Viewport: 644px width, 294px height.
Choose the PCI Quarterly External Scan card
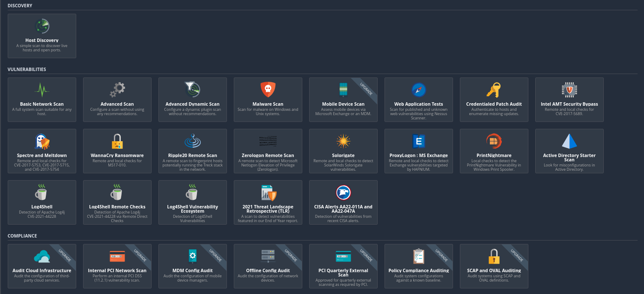[343, 266]
